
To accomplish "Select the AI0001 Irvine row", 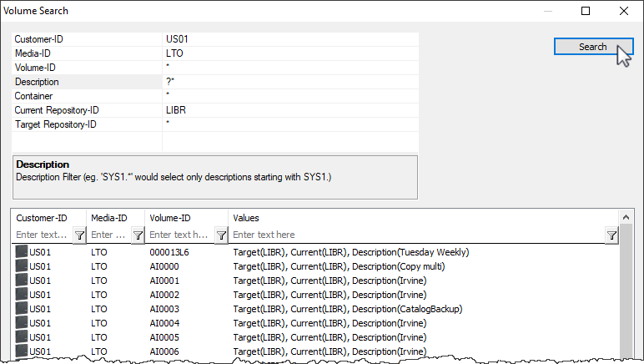I will (x=315, y=281).
